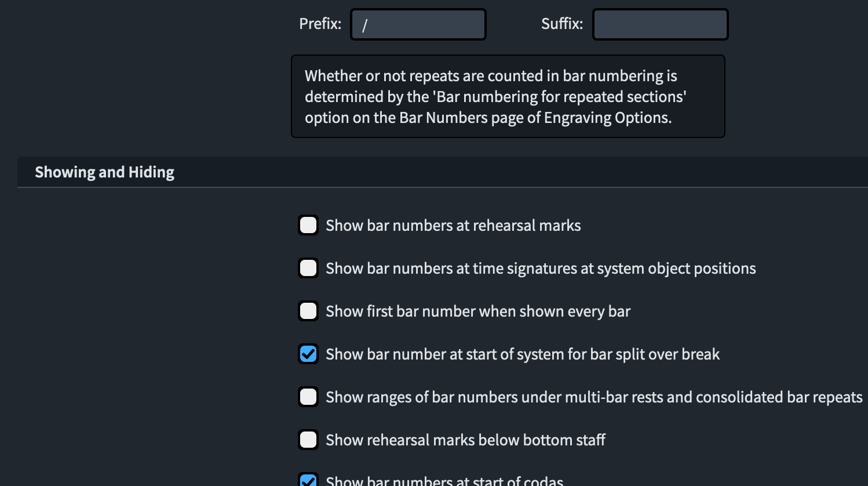
Task: Tick checkbox for bar numbers at time signatures
Action: click(308, 268)
